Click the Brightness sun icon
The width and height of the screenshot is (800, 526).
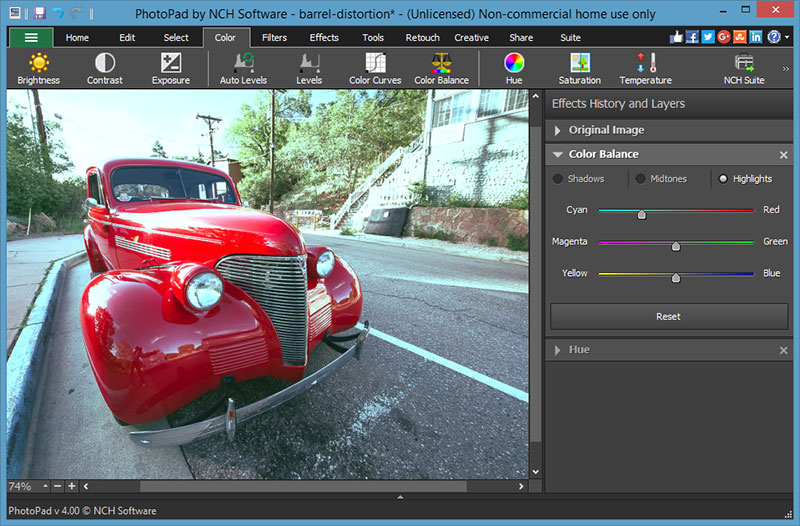click(x=38, y=63)
